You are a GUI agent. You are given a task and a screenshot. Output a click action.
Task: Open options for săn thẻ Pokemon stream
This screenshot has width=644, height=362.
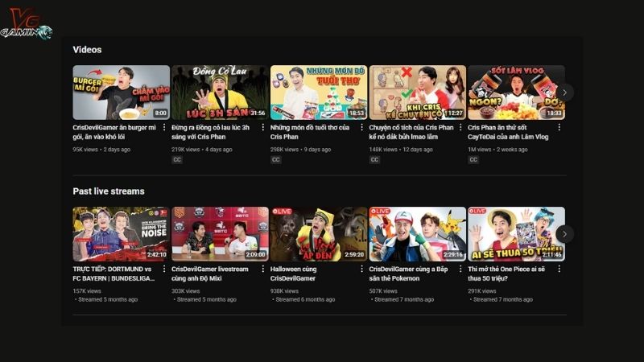460,269
